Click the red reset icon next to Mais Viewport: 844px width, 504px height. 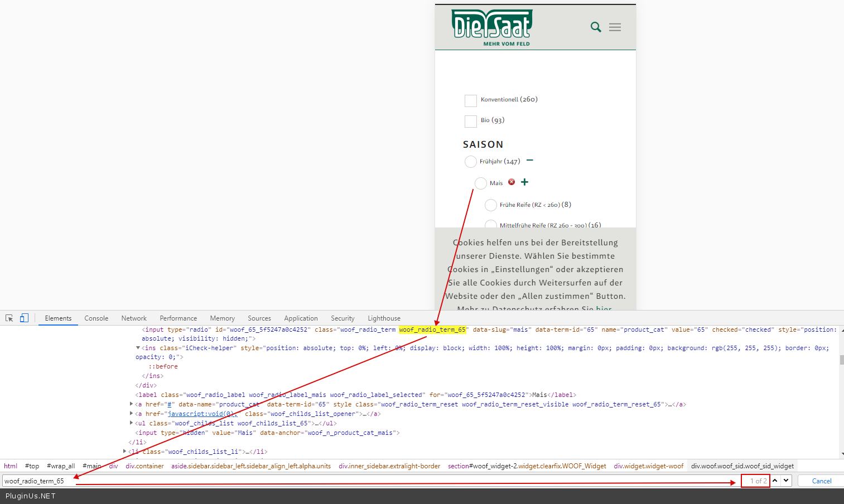point(512,182)
